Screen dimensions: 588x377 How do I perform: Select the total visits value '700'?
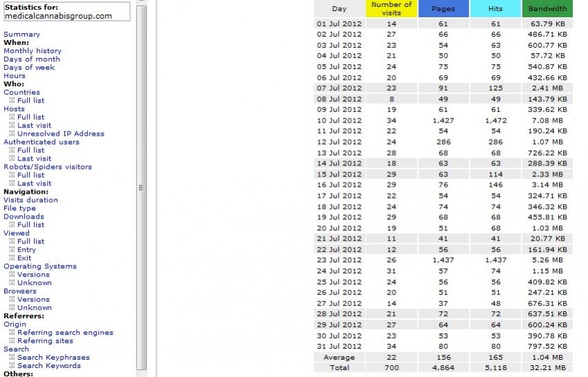click(391, 367)
